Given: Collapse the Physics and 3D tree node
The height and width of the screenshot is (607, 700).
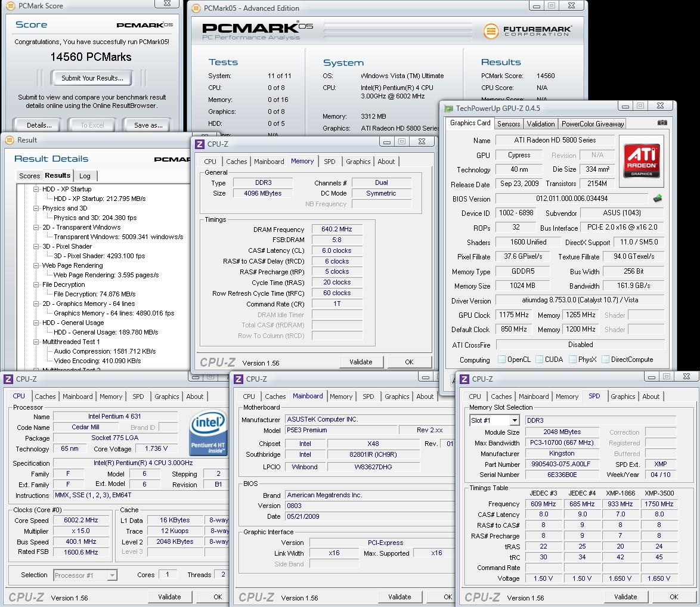Looking at the screenshot, I should [x=36, y=209].
